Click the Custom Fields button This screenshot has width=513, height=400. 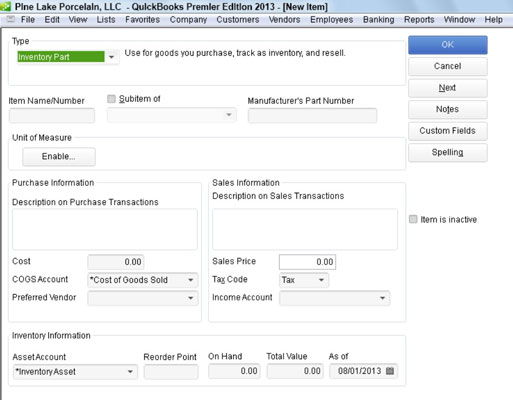click(x=448, y=131)
